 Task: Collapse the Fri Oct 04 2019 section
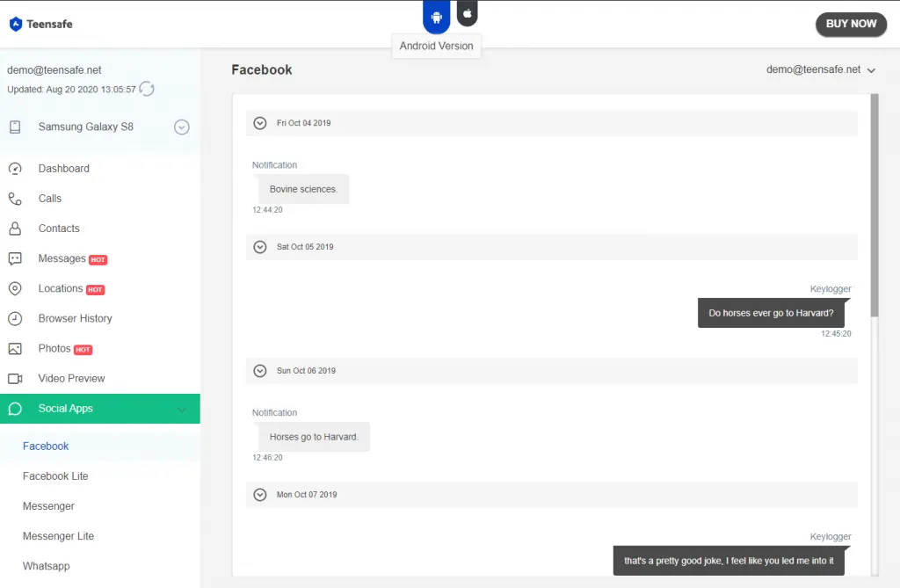[x=260, y=123]
